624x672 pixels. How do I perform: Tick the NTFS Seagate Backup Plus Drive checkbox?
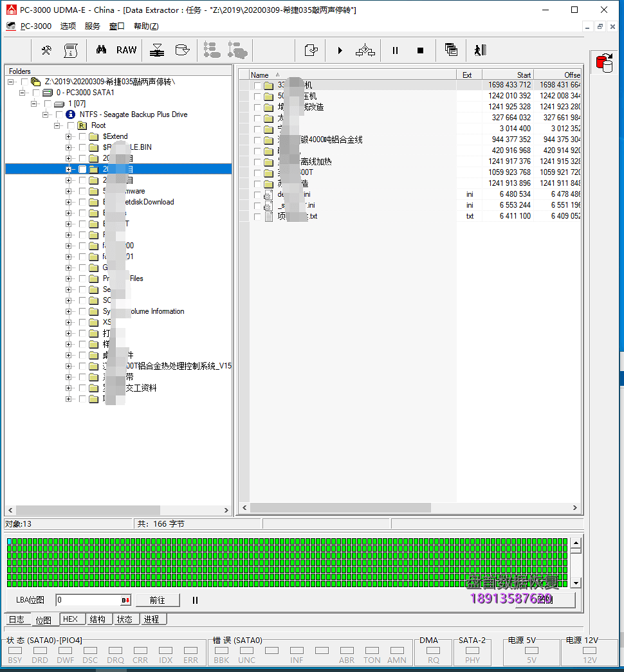point(59,114)
